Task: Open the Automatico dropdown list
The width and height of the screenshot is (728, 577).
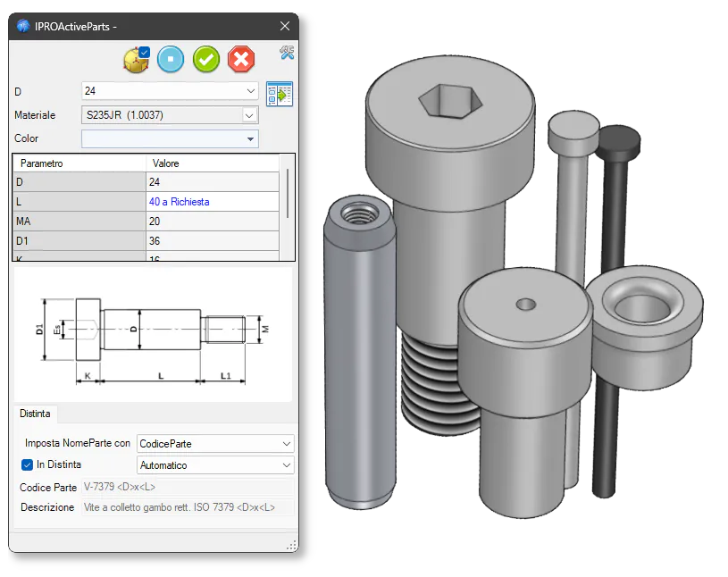Action: tap(286, 465)
